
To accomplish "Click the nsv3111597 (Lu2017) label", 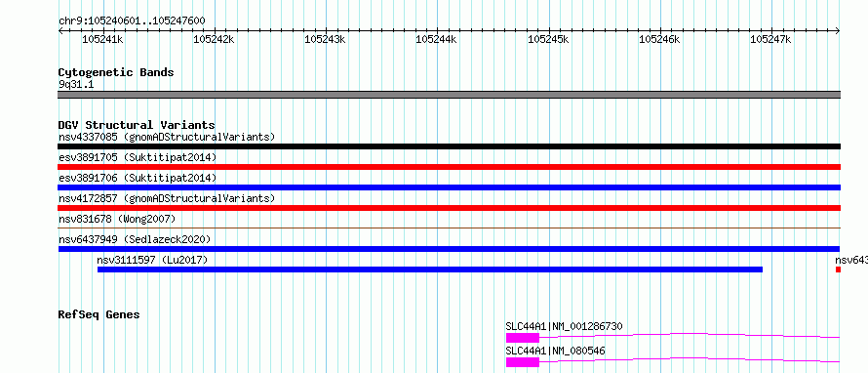I will [x=152, y=260].
